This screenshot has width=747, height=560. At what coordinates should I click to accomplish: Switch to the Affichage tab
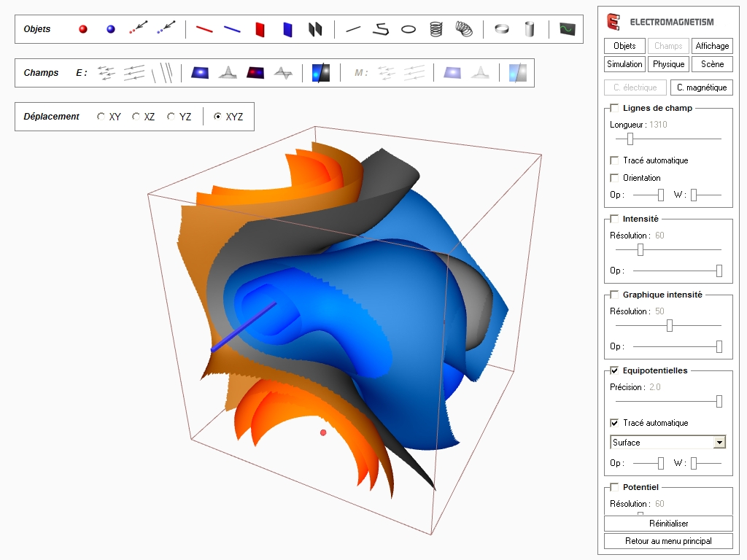[x=712, y=46]
